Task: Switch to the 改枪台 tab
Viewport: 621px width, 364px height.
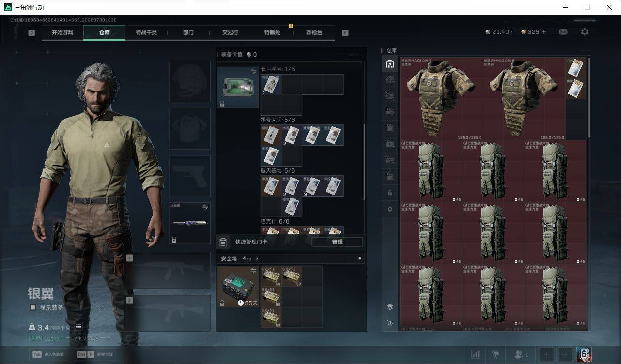Action: (314, 33)
